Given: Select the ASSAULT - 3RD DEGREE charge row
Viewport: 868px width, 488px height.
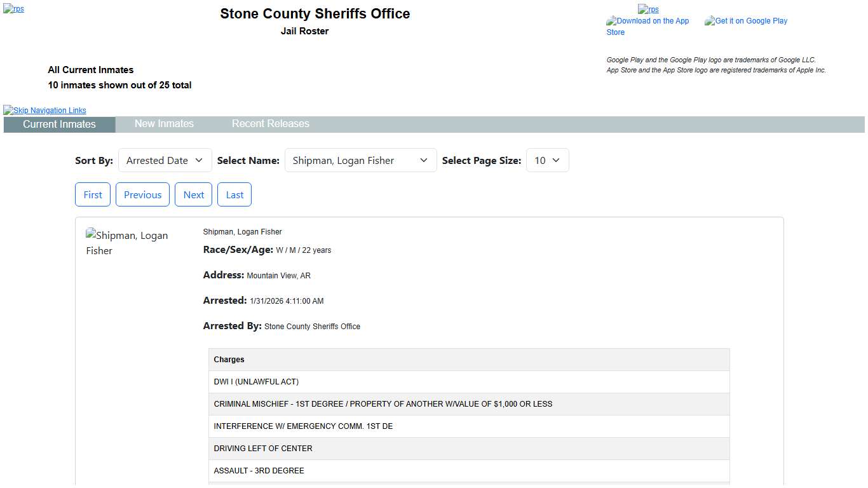Looking at the screenshot, I should 469,471.
